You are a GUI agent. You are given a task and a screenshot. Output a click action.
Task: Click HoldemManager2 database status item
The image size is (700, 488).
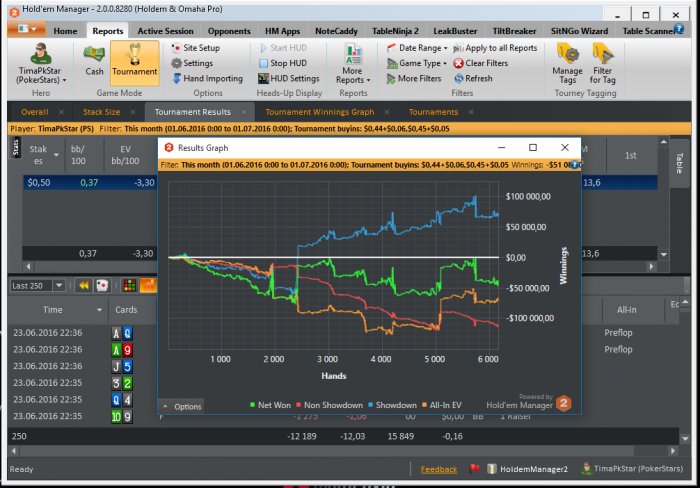click(x=528, y=469)
